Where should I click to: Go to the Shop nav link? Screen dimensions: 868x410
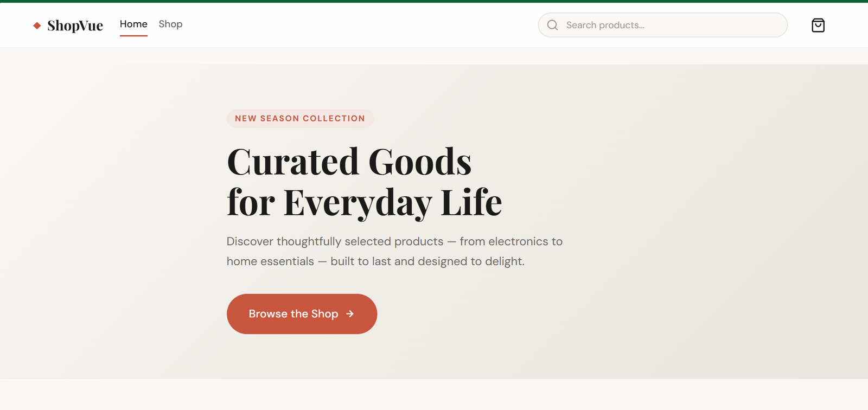click(170, 24)
